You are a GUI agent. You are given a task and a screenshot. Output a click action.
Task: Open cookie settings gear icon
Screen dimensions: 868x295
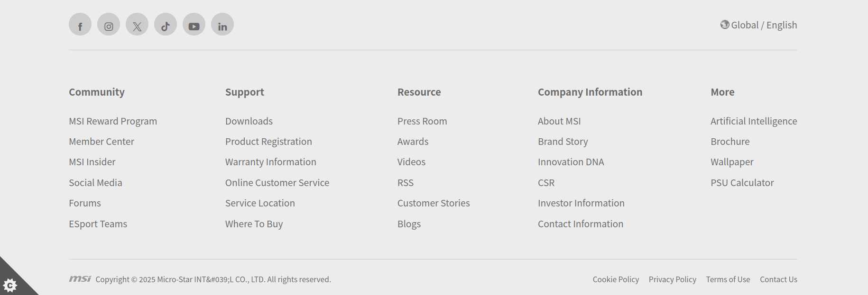(10, 285)
